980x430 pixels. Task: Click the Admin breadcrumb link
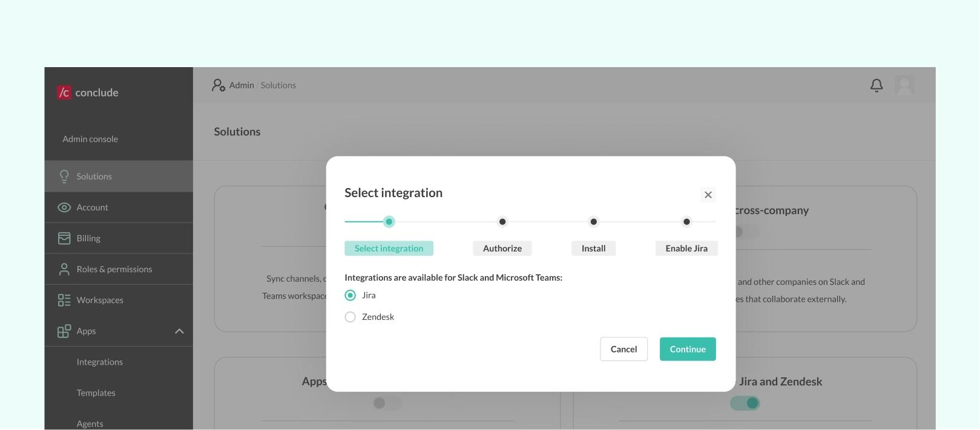point(242,85)
